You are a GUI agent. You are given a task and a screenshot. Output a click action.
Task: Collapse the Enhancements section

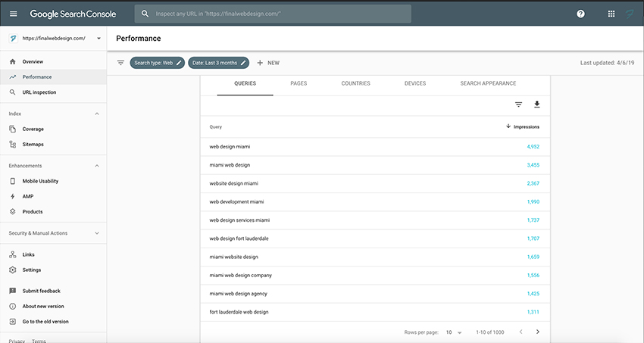(97, 166)
